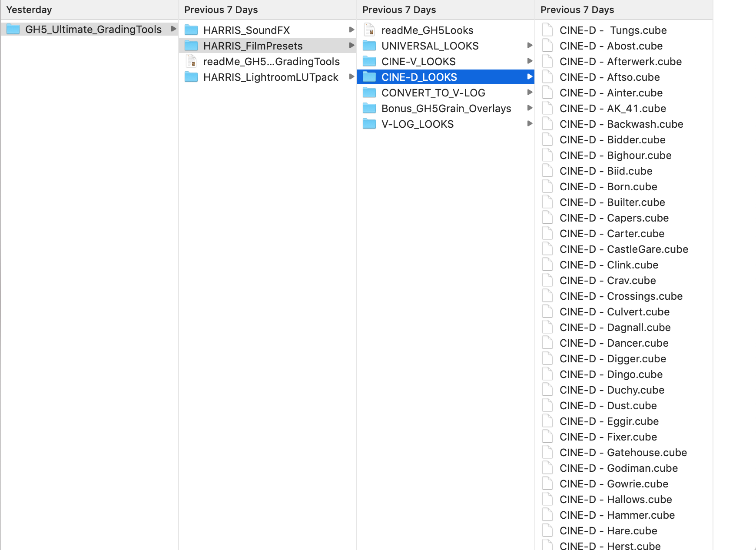Click file icon of CINE-D - Born.cube
Screen dimensions: 756x550
tap(547, 186)
